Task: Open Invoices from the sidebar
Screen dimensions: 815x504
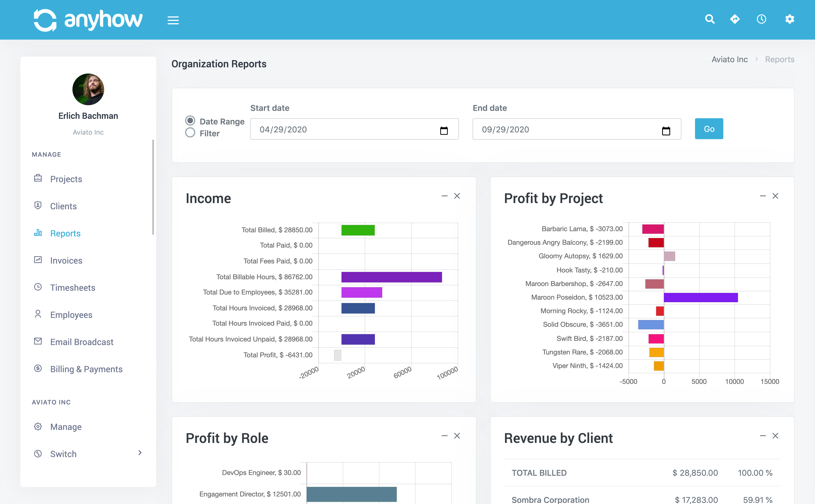Action: [66, 260]
